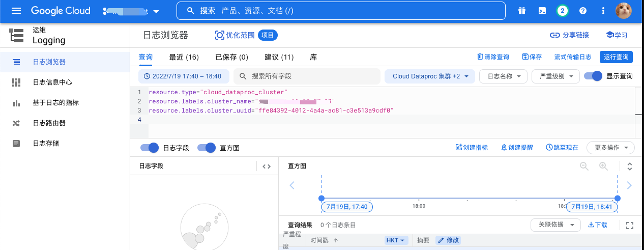Click the histogram zoom out magnifier
Viewport: 644px width, 250px height.
[x=584, y=166]
